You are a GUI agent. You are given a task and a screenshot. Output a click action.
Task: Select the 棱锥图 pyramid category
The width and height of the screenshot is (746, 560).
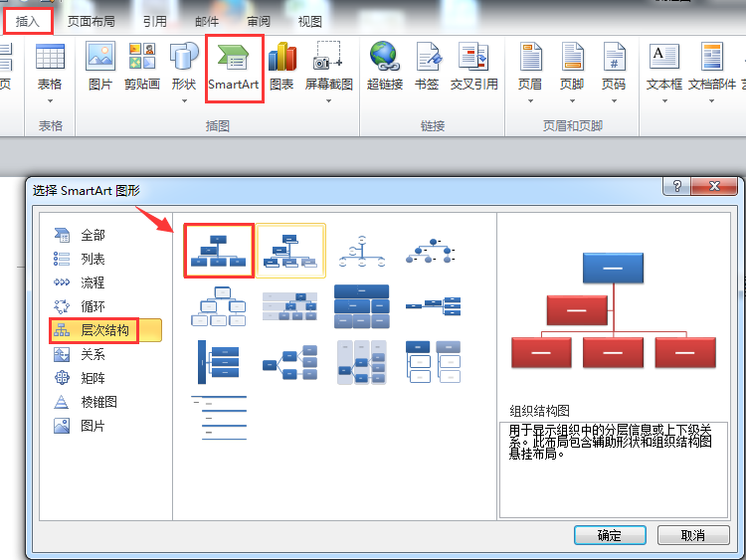[x=105, y=402]
